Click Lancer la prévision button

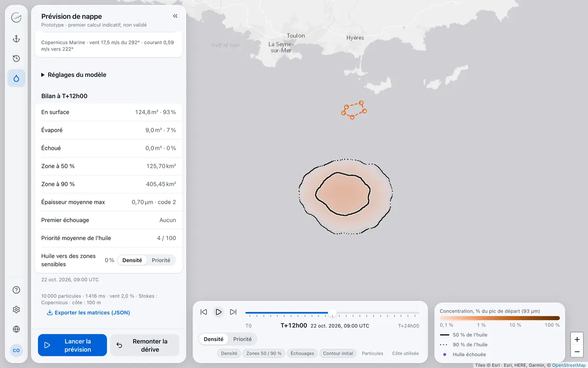click(73, 345)
